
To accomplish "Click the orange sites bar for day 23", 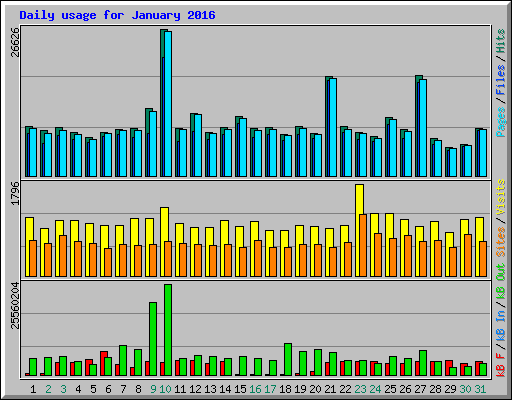I will 363,245.
